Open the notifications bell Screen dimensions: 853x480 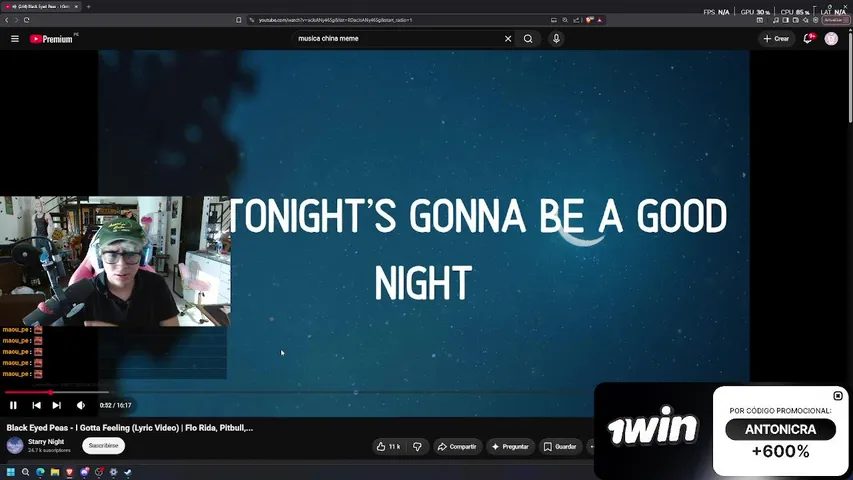pyautogui.click(x=808, y=39)
